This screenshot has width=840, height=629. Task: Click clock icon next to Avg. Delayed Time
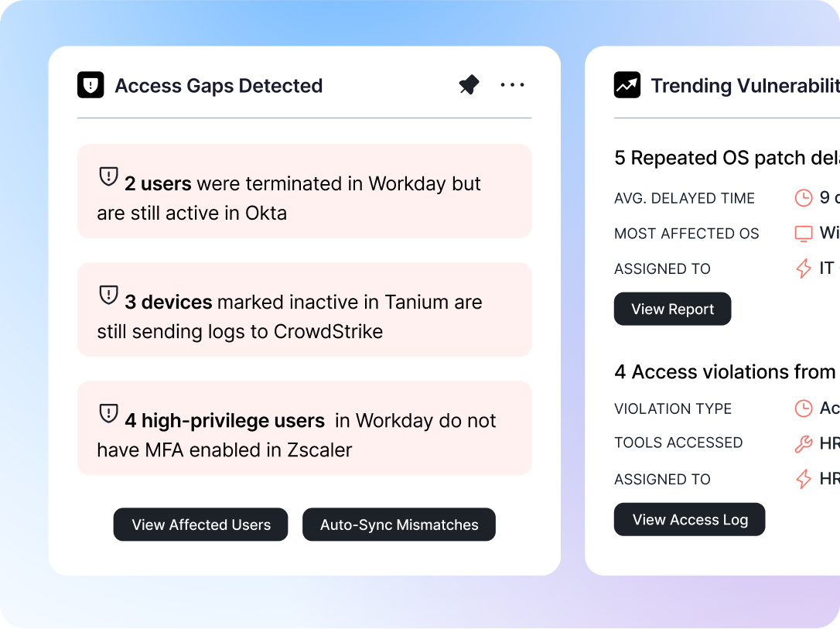804,198
